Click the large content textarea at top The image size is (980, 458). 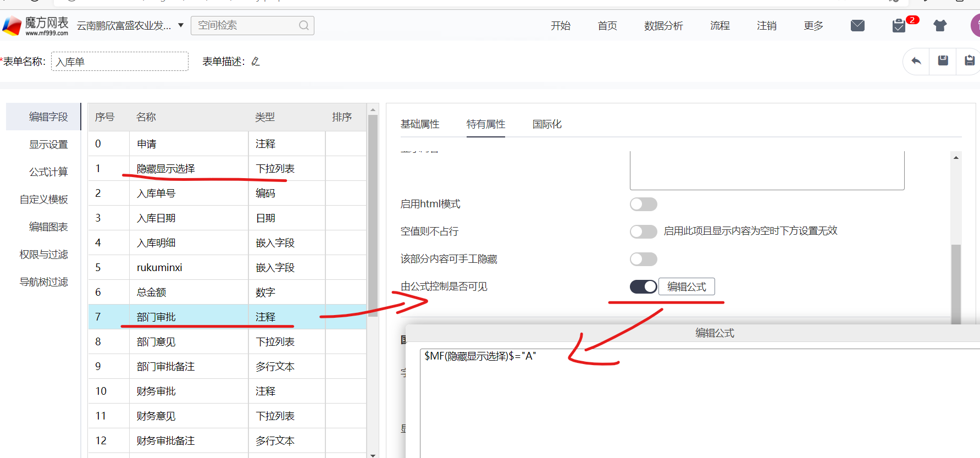click(767, 170)
